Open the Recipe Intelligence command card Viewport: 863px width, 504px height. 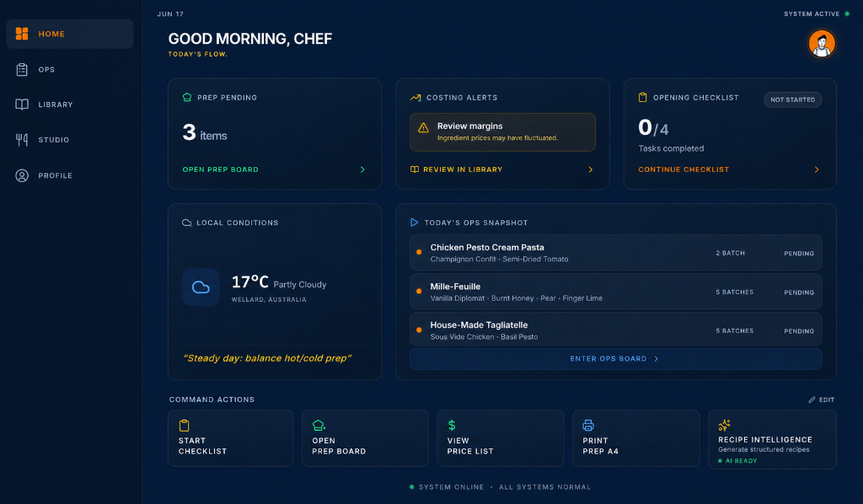coord(772,439)
